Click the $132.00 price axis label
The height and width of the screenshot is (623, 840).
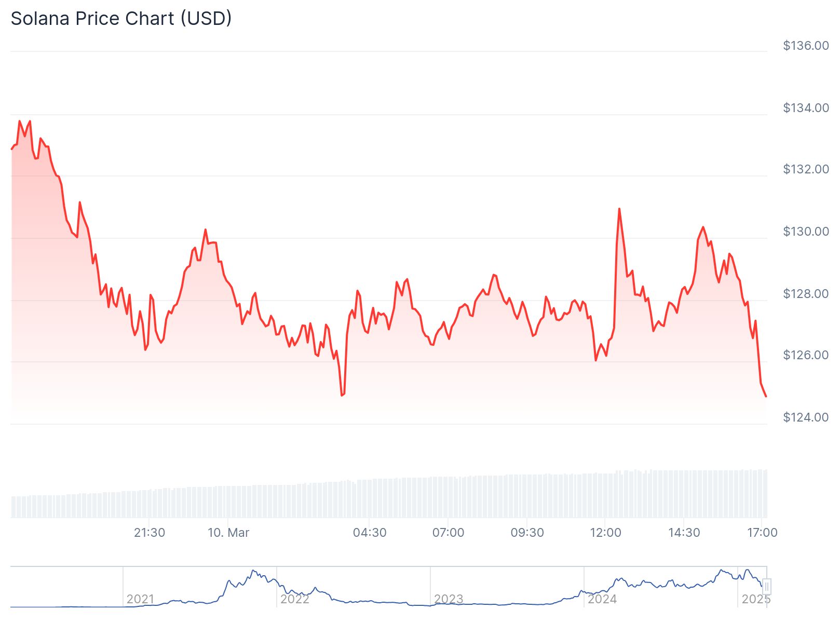point(806,169)
